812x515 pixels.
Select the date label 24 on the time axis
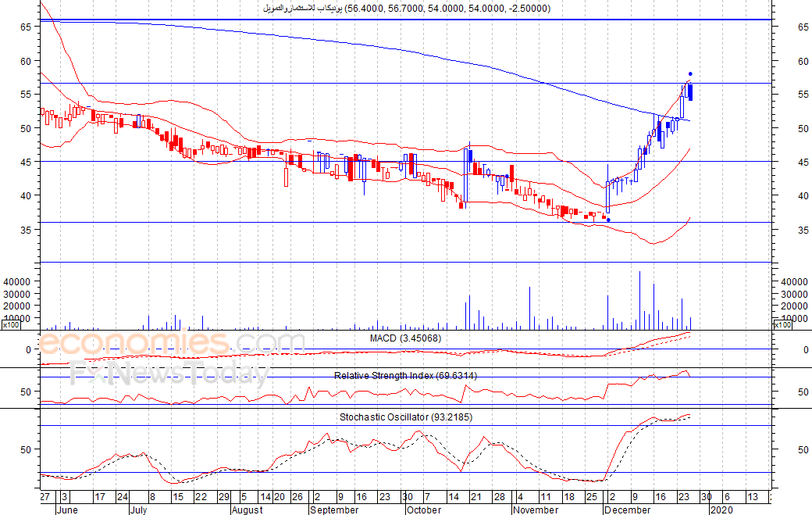tap(123, 497)
